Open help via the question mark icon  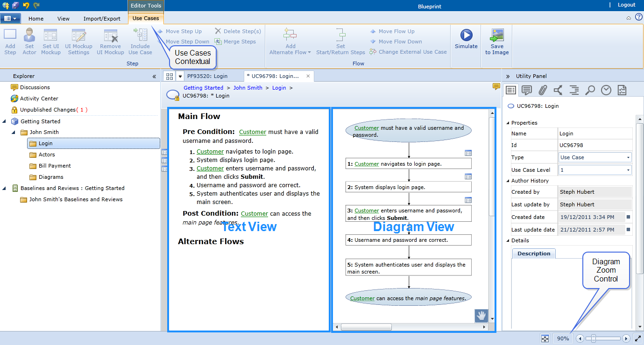pos(639,17)
